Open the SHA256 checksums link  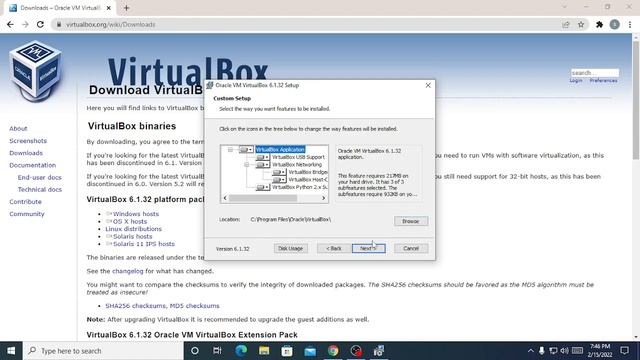click(x=136, y=306)
